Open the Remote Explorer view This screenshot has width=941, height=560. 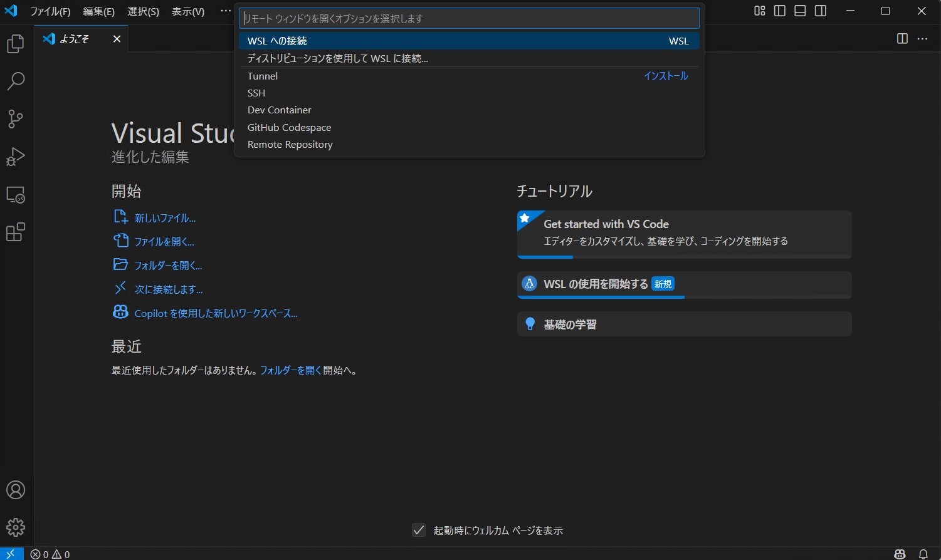point(16,195)
